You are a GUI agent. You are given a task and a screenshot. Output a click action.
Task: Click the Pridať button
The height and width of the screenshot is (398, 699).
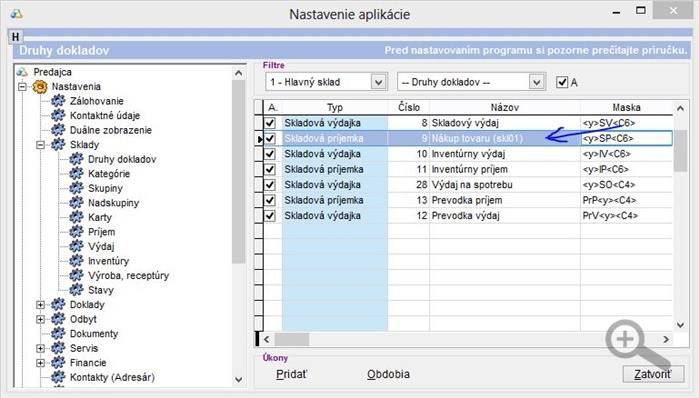pyautogui.click(x=292, y=374)
